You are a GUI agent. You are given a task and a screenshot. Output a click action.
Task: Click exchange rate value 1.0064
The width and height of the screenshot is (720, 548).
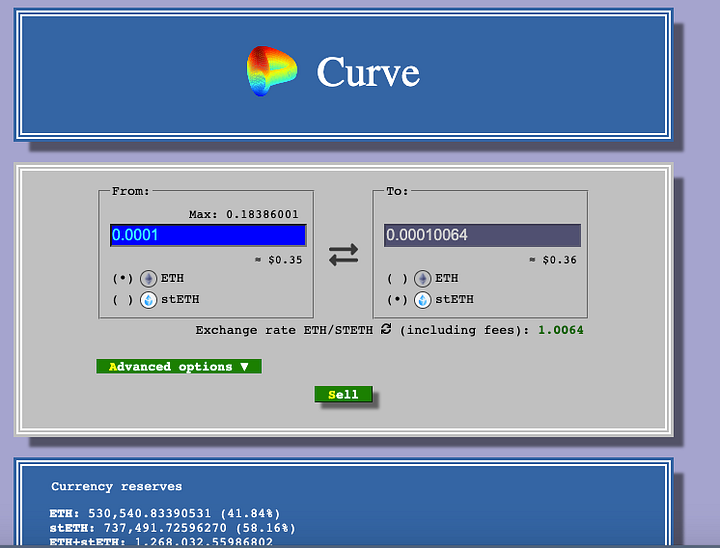pyautogui.click(x=561, y=330)
